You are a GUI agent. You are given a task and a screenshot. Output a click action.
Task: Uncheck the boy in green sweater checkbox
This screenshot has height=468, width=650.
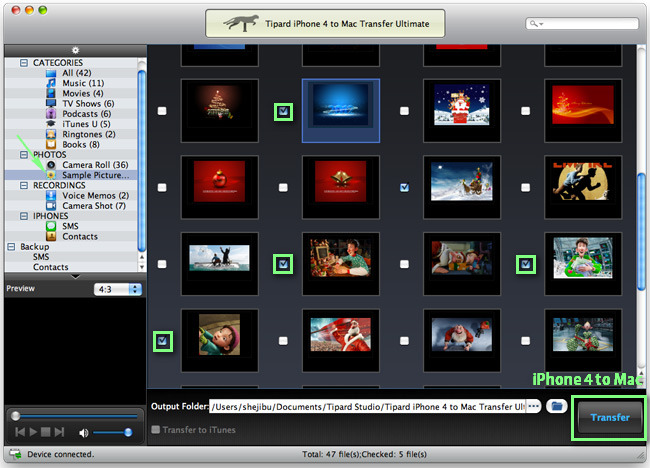[283, 264]
